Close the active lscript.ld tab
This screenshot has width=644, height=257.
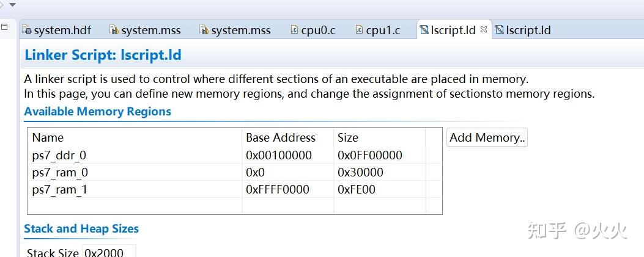[483, 29]
